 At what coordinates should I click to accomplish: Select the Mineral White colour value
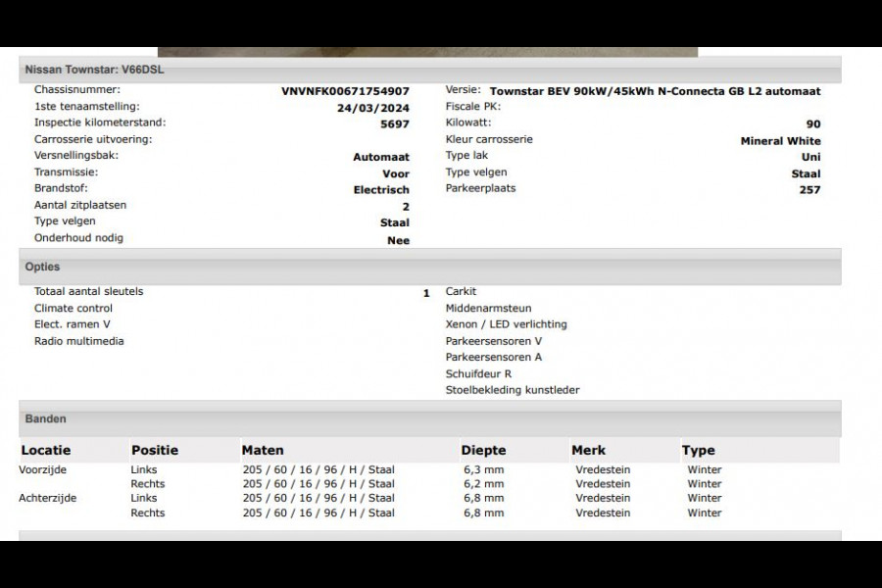[780, 141]
